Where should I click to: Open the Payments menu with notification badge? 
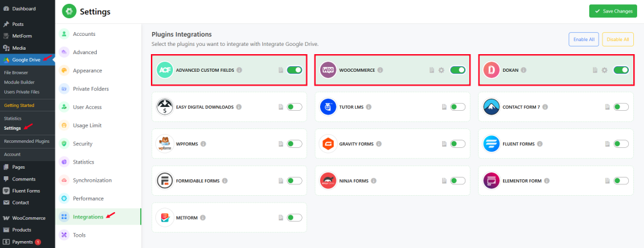22,242
